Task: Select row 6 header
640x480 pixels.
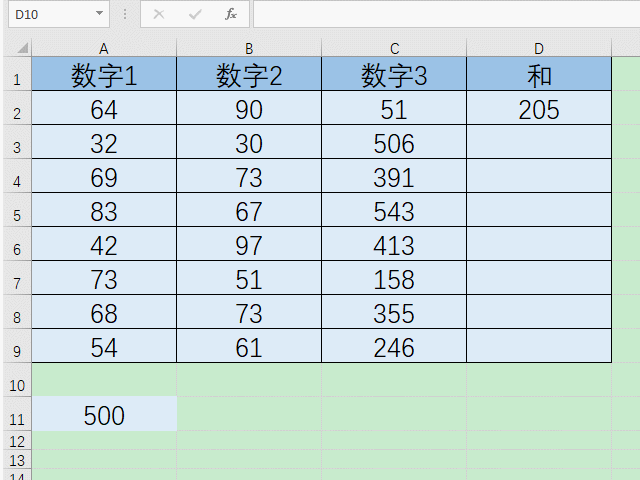Action: 17,244
